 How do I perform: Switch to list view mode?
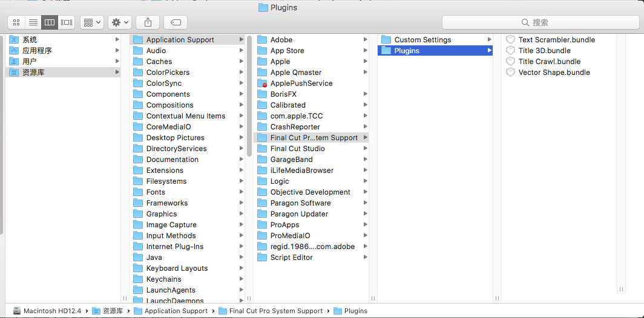click(x=33, y=22)
